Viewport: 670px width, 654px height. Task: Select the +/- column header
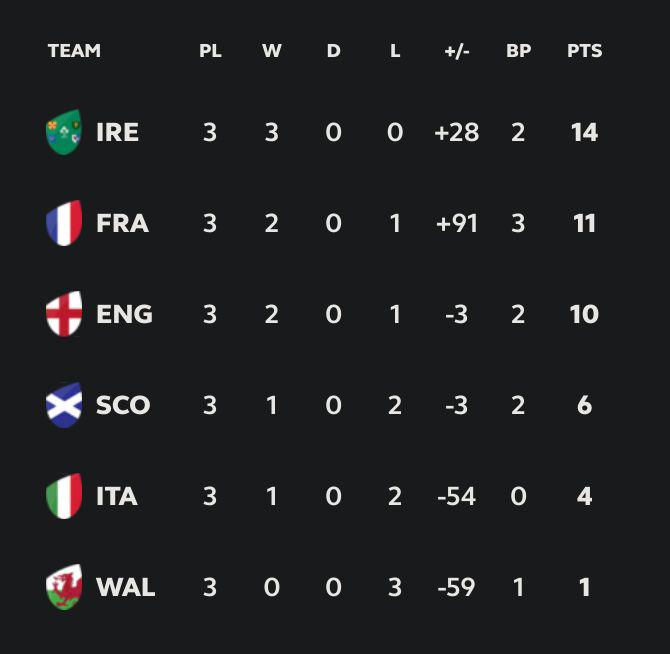point(457,51)
